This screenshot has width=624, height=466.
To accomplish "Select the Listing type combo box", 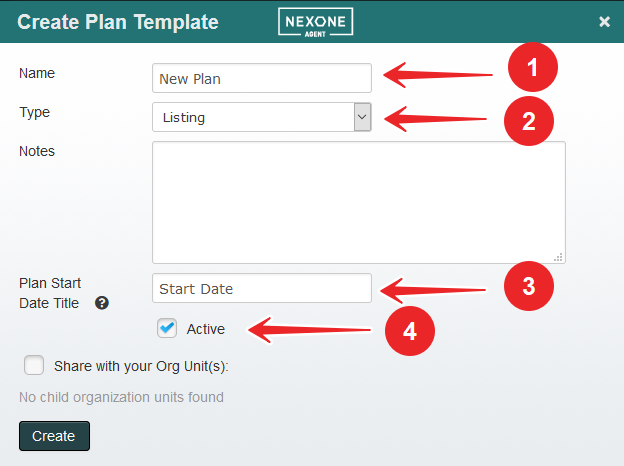I will tap(254, 117).
